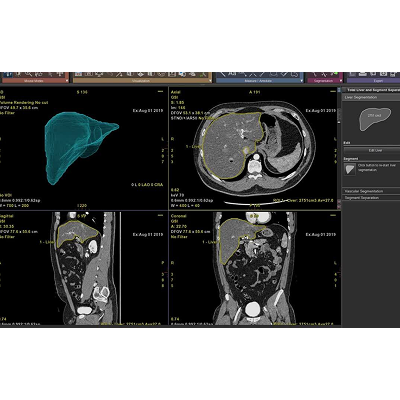Click the liver re-start segmentation icon button
Screen dimensions: 400x400
pos(350,169)
